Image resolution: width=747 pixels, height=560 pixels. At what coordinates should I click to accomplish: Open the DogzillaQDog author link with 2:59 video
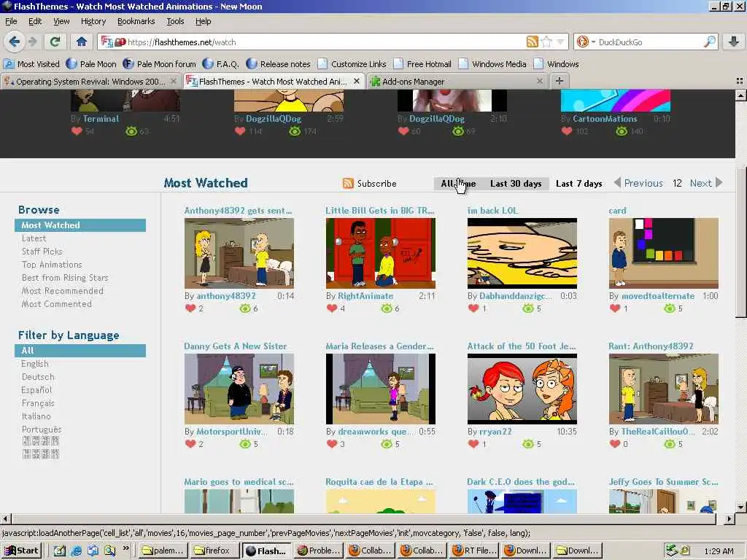click(x=274, y=119)
